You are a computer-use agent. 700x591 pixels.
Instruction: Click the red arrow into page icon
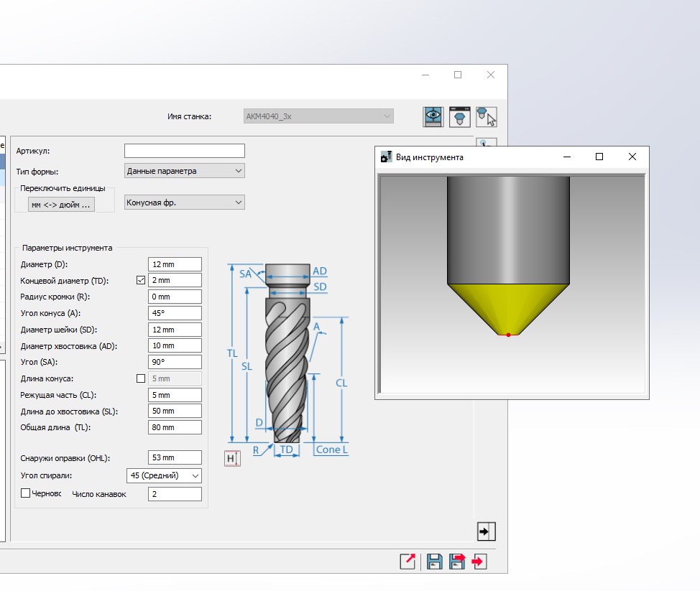click(479, 562)
